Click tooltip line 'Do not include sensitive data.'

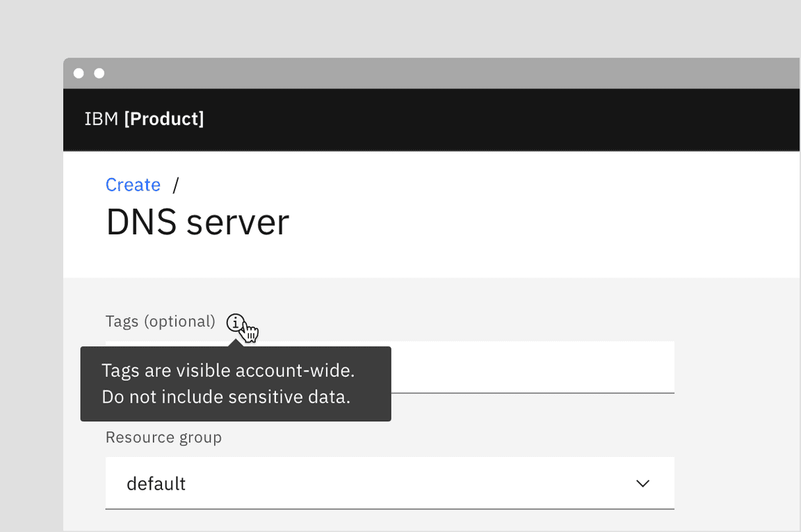(x=225, y=397)
